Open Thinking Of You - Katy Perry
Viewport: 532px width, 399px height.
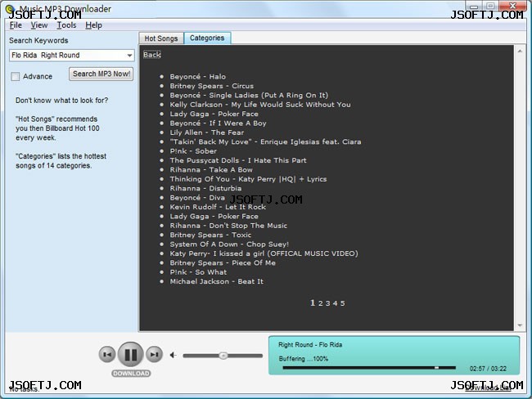point(248,179)
